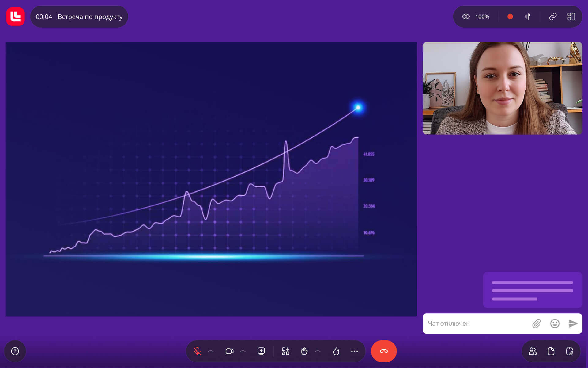588x368 pixels.
Task: Toggle the camera on or off
Action: click(229, 351)
